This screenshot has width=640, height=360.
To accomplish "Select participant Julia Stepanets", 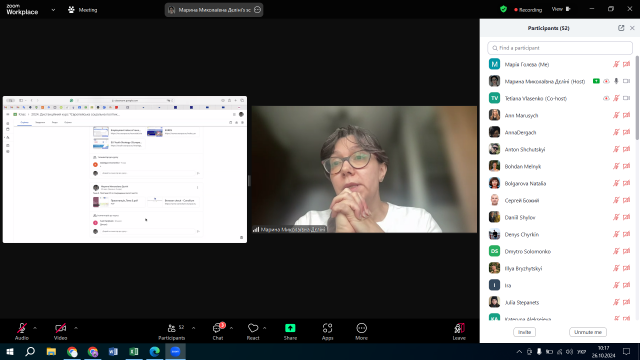I will pyautogui.click(x=560, y=302).
